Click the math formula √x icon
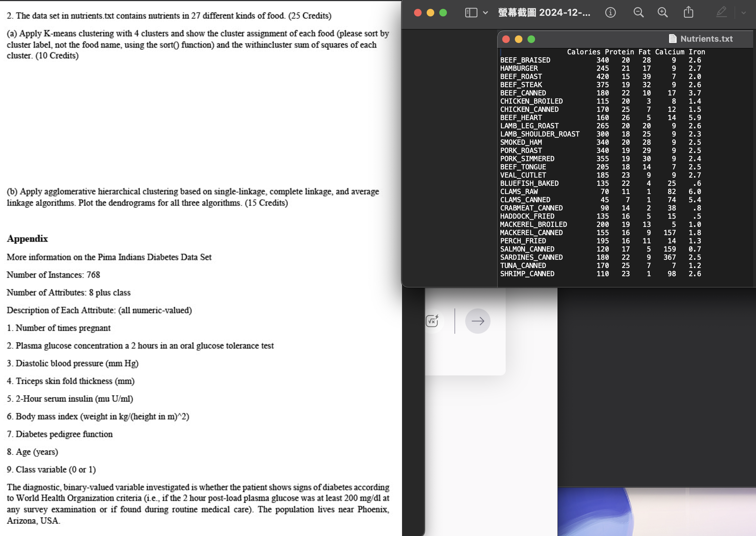This screenshot has height=536, width=756. (432, 320)
